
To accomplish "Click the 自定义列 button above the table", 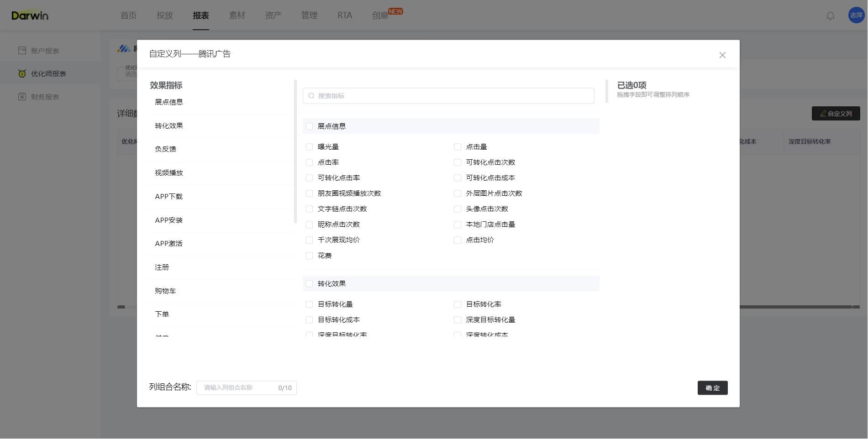I will click(x=836, y=114).
